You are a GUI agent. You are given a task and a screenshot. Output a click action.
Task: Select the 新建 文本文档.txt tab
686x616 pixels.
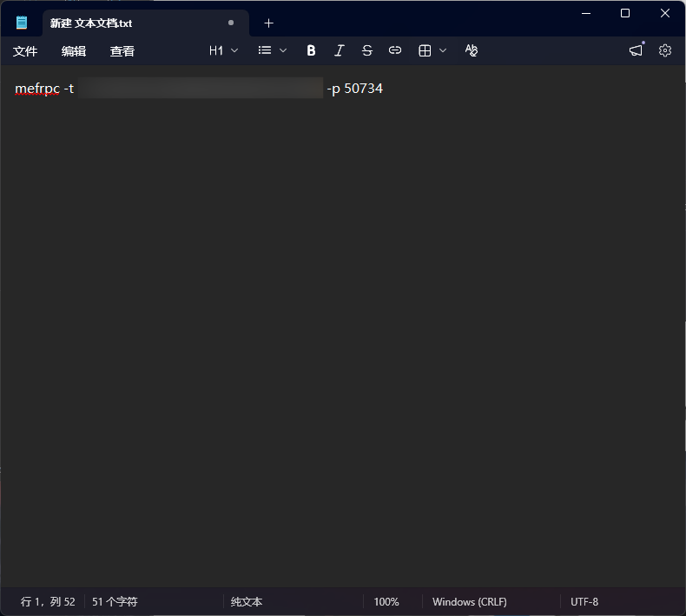pos(130,23)
